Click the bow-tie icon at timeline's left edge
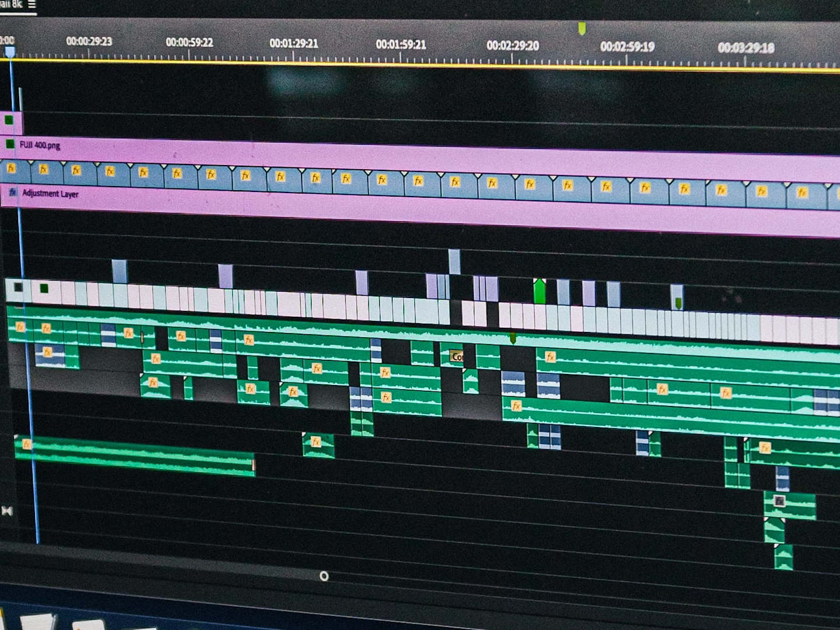Screen dimensions: 840x630 click(x=7, y=511)
